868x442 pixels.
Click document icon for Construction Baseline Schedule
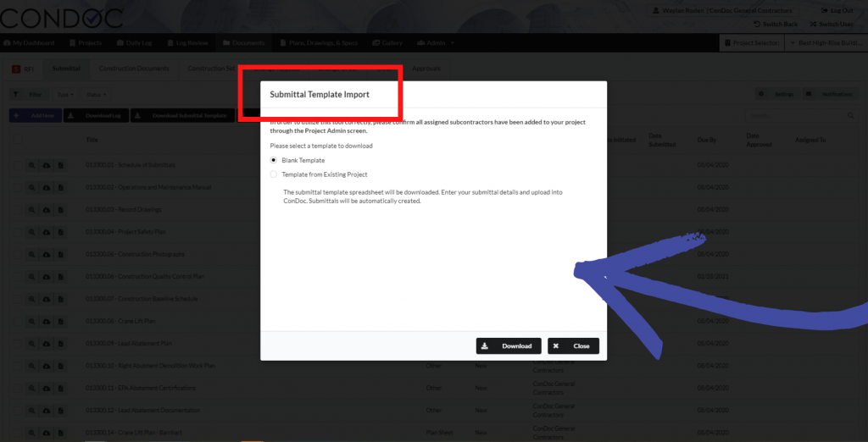(x=61, y=299)
